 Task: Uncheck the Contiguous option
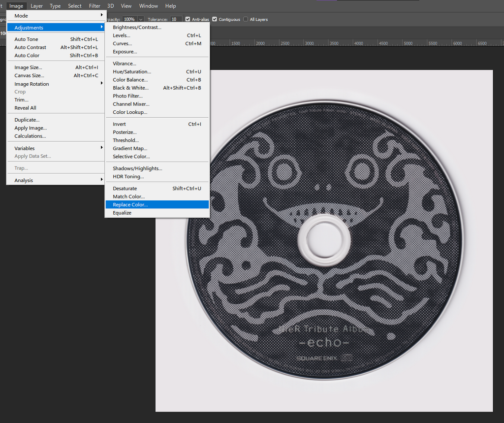(x=215, y=20)
